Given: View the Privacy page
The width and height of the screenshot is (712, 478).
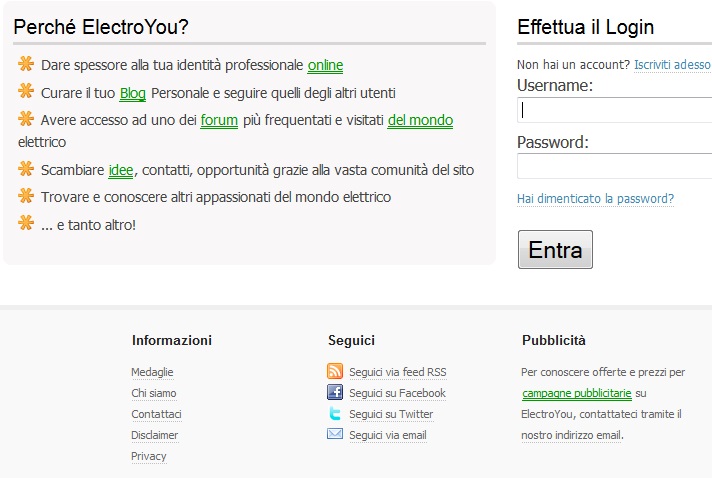Looking at the screenshot, I should coord(148,456).
